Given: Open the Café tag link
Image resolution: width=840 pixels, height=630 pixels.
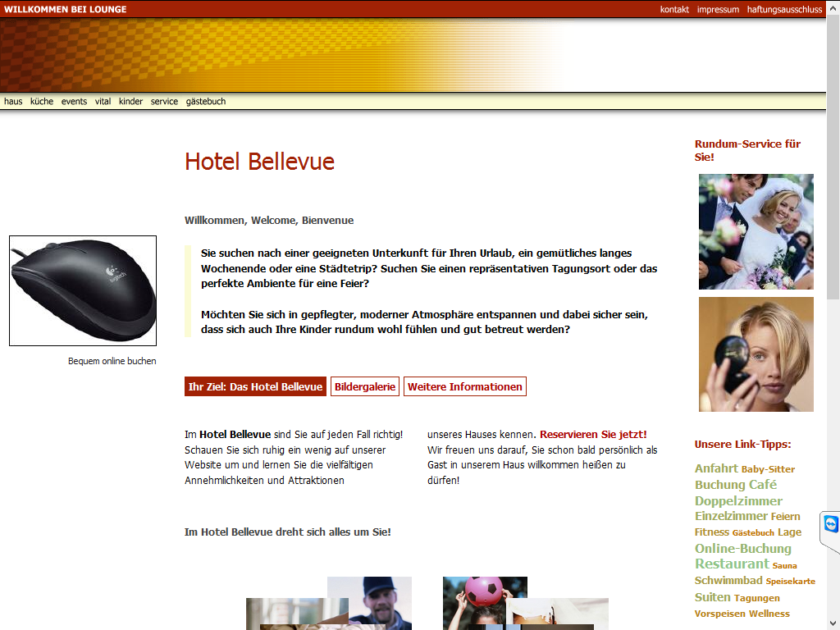Looking at the screenshot, I should pyautogui.click(x=763, y=485).
